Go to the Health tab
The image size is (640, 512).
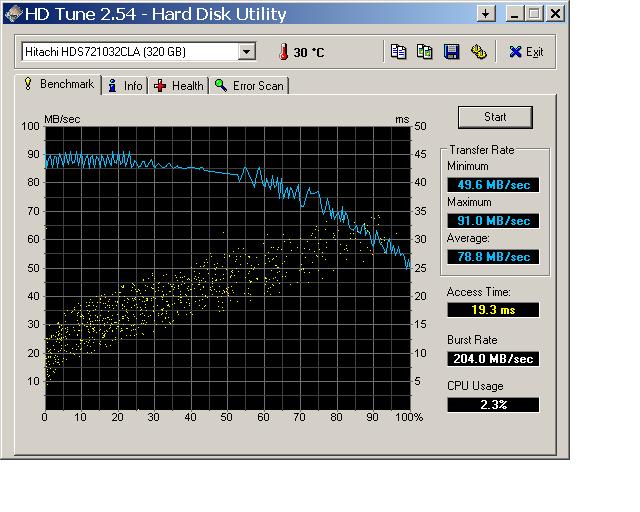pyautogui.click(x=179, y=86)
